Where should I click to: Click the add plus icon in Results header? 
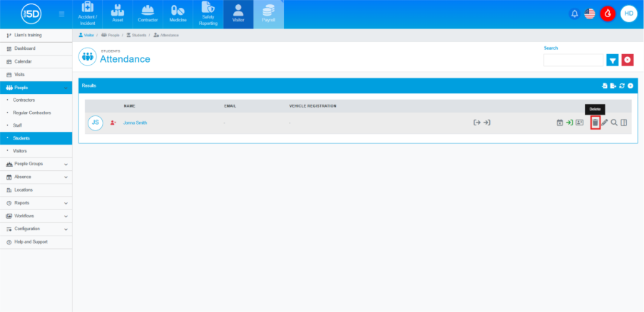[x=630, y=85]
